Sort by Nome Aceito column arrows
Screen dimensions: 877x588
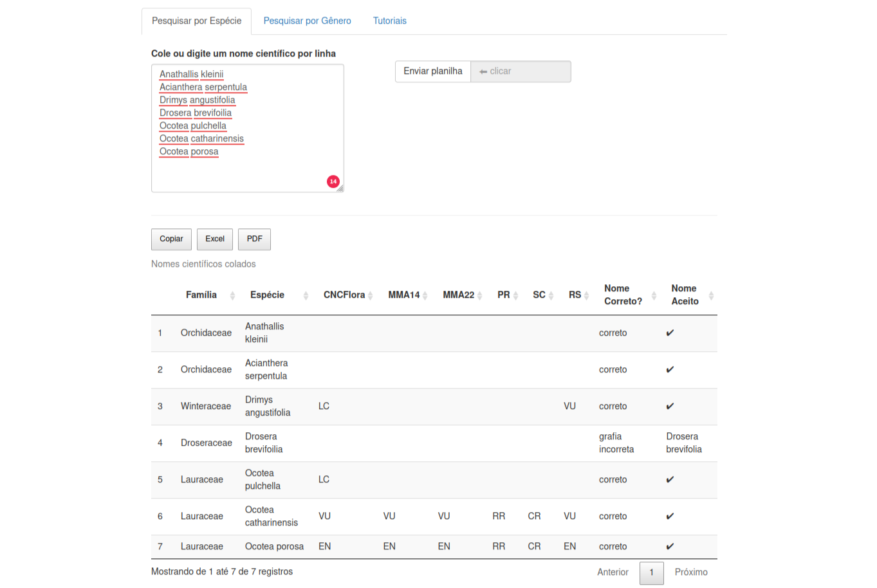711,295
